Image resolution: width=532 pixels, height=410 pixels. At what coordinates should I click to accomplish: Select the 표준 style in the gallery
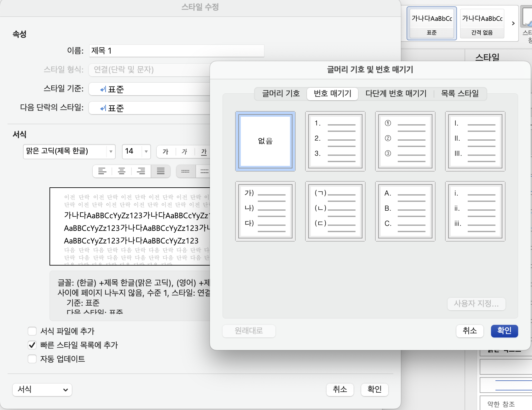tap(431, 23)
